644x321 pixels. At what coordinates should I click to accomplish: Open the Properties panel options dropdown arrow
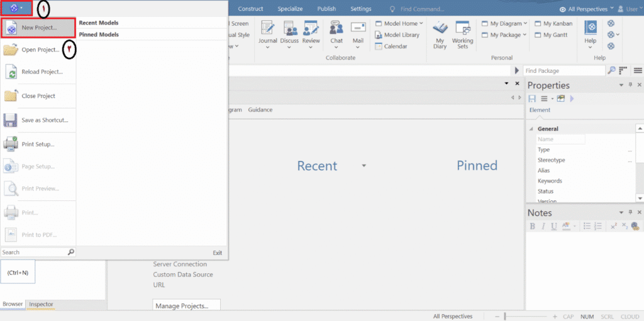(x=621, y=85)
